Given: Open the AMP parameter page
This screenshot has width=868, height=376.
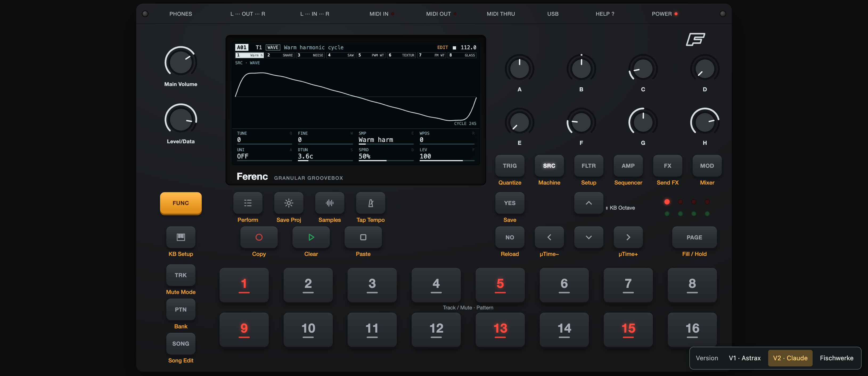Looking at the screenshot, I should tap(628, 166).
